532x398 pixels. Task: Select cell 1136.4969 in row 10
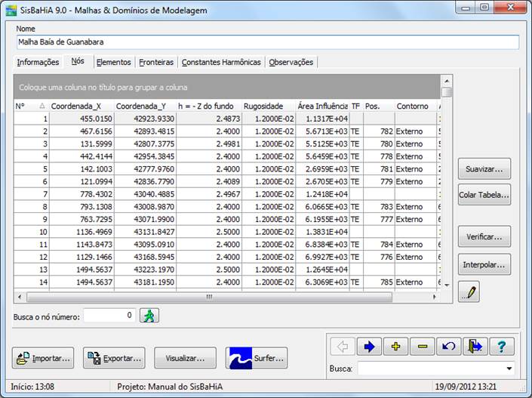coord(81,232)
